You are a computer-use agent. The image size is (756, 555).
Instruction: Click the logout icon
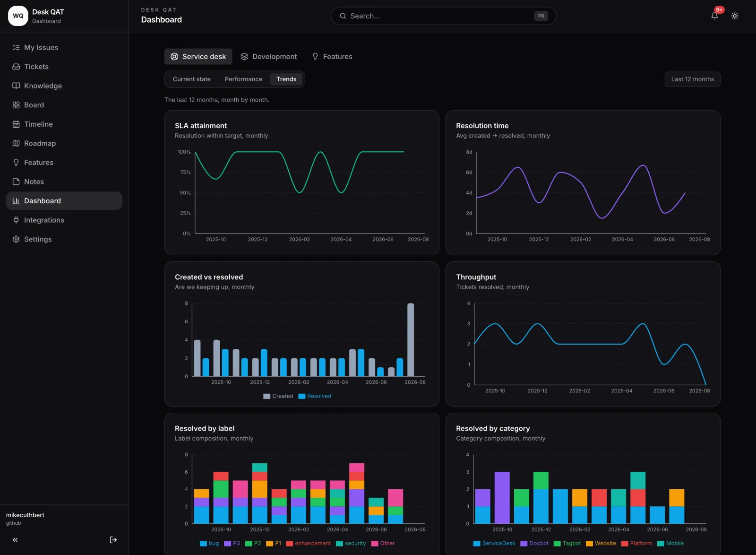[x=113, y=540]
